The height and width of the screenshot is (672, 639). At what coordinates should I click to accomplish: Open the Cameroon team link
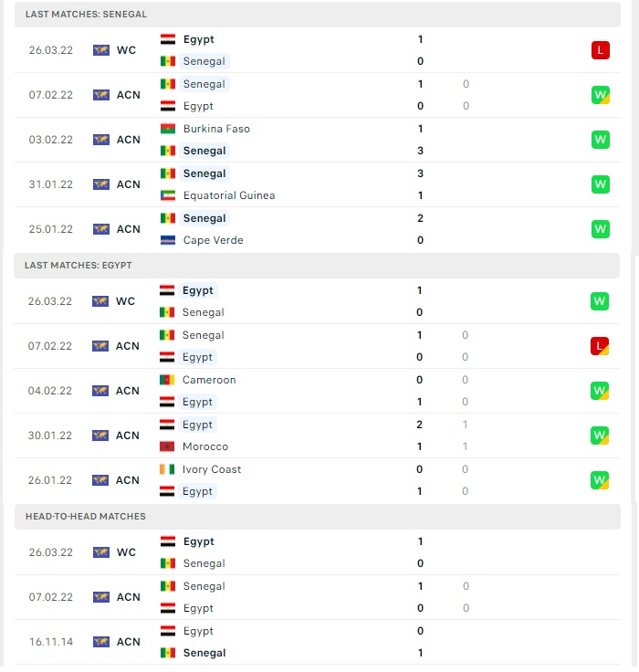[209, 380]
